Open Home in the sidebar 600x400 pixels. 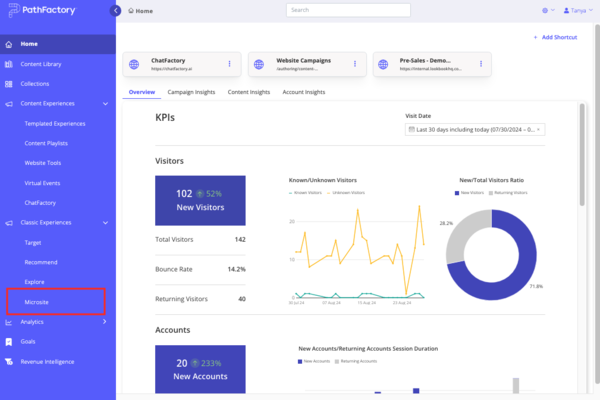point(58,44)
